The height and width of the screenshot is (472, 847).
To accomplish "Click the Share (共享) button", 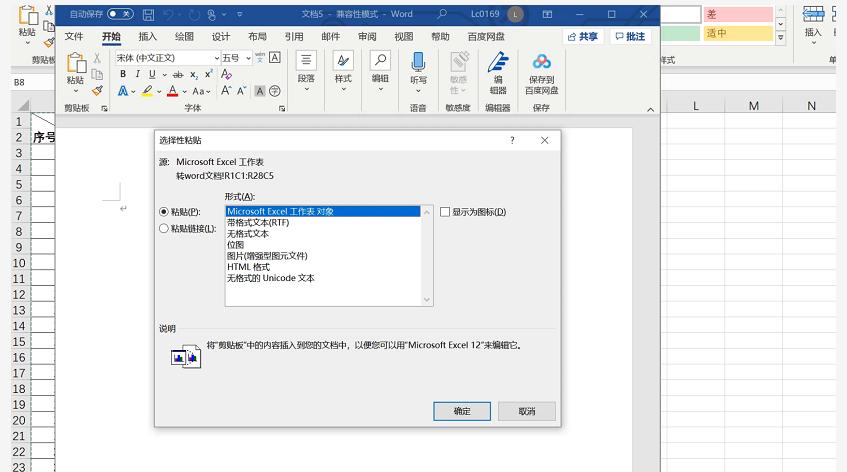I will 583,36.
